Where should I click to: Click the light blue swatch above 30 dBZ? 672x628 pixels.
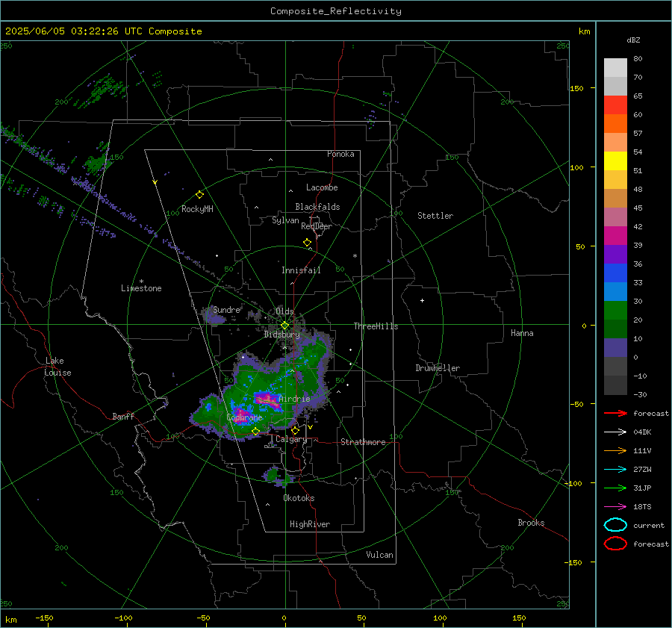coord(615,291)
